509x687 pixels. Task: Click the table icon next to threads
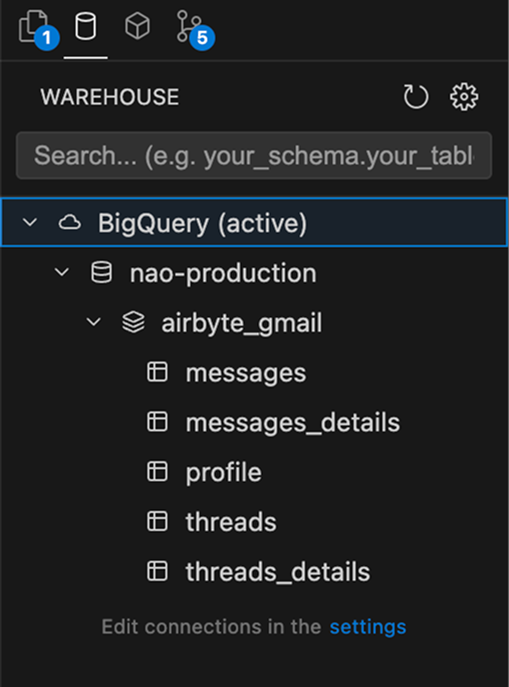coord(157,522)
